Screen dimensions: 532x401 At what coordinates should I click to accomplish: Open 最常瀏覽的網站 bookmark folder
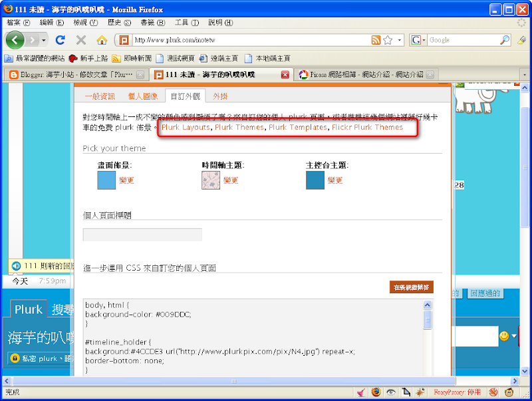click(x=35, y=59)
